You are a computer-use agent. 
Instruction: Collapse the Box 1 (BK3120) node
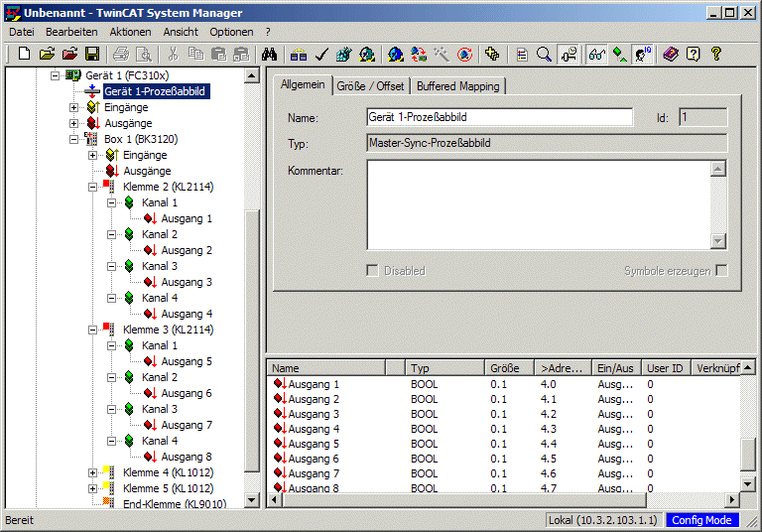pyautogui.click(x=73, y=139)
